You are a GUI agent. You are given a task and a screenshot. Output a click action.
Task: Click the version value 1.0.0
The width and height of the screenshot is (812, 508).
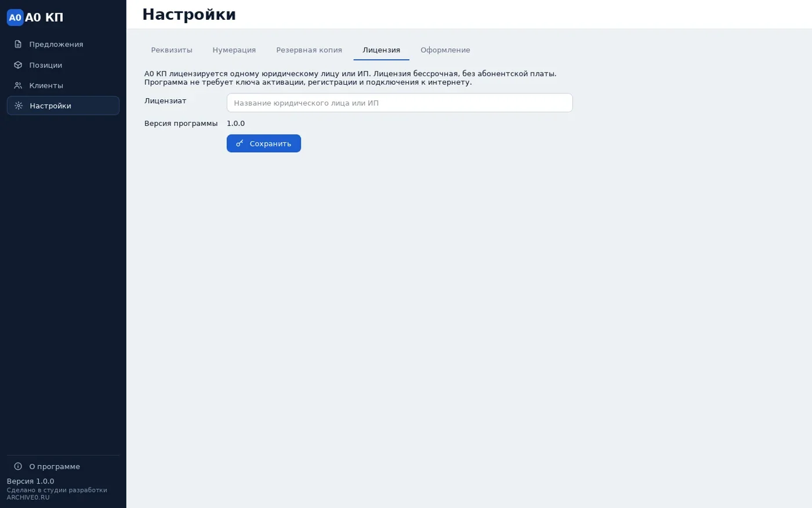click(x=235, y=124)
